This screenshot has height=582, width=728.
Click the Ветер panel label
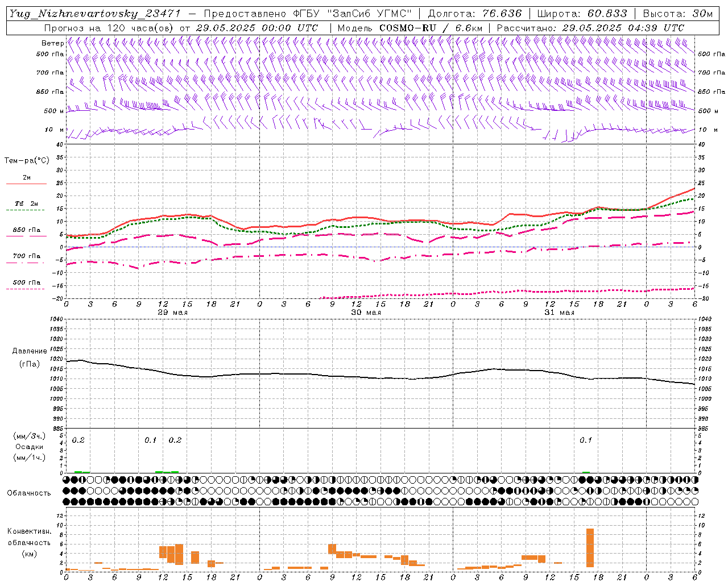pos(53,43)
